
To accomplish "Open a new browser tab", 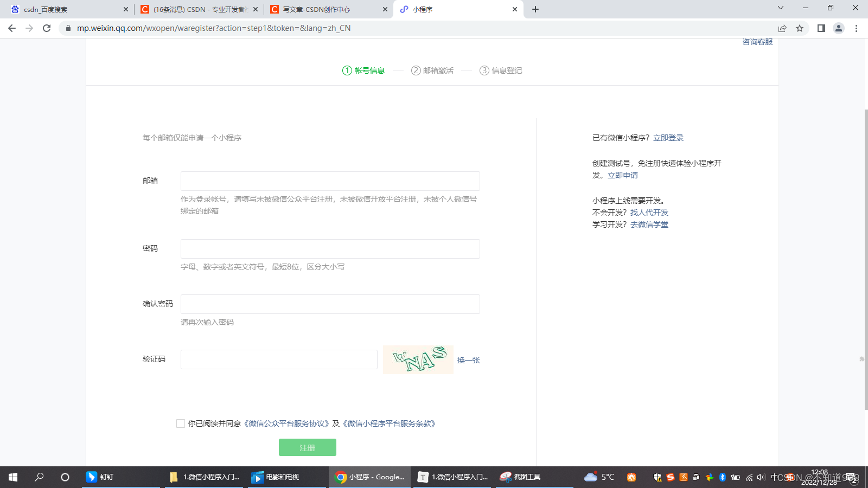I will coord(535,9).
